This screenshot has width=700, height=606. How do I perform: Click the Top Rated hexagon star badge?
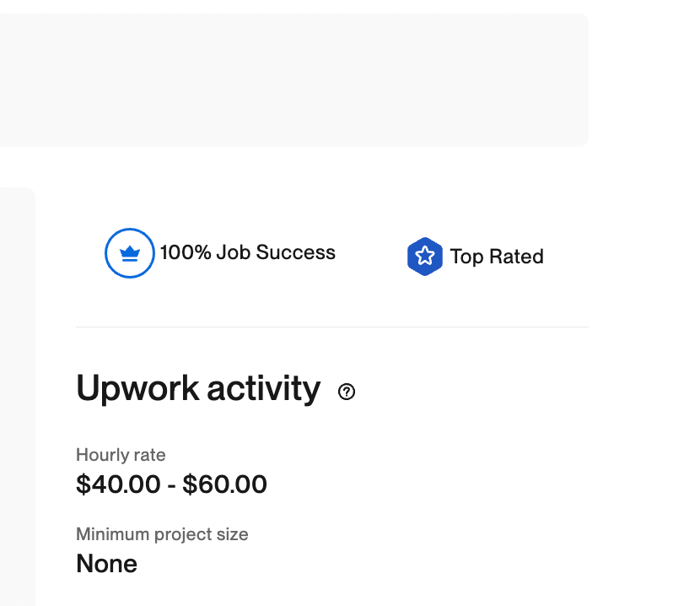coord(425,257)
